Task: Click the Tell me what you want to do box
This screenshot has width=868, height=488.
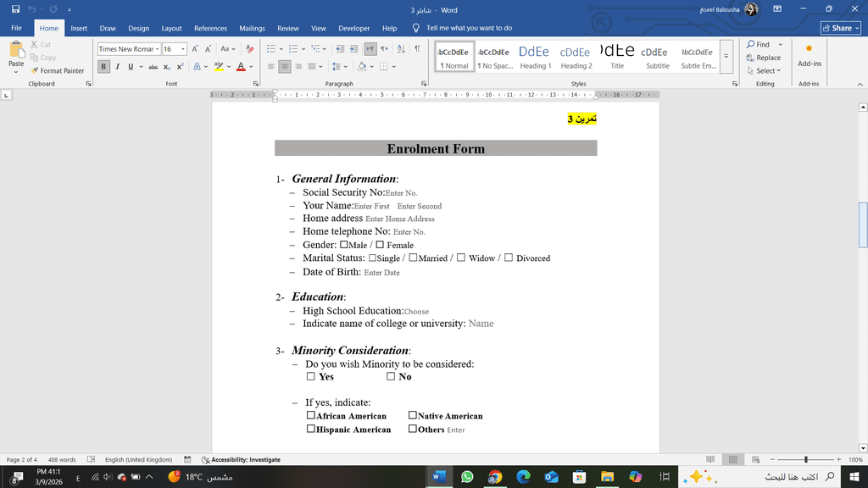Action: click(469, 28)
